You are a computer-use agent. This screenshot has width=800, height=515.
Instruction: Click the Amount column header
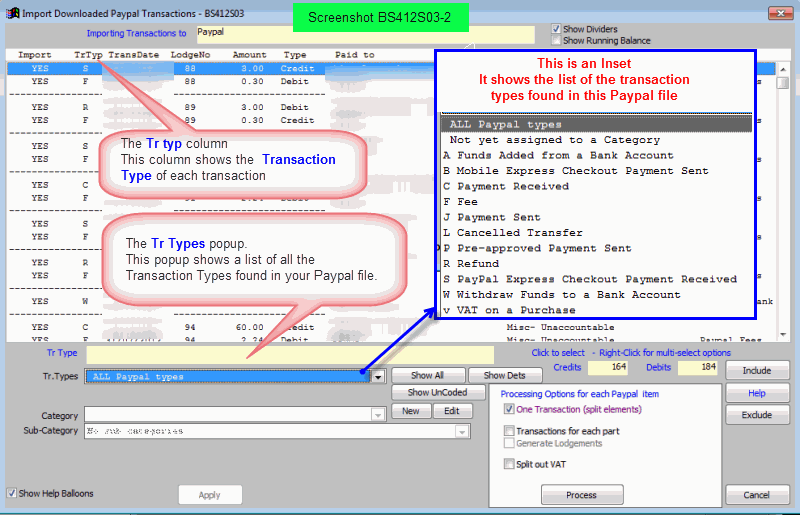click(x=249, y=55)
